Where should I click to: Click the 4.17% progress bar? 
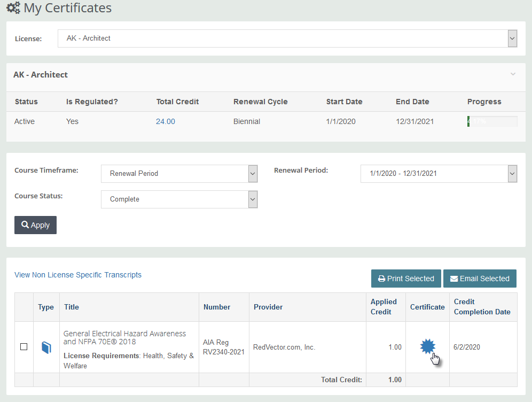pyautogui.click(x=492, y=121)
